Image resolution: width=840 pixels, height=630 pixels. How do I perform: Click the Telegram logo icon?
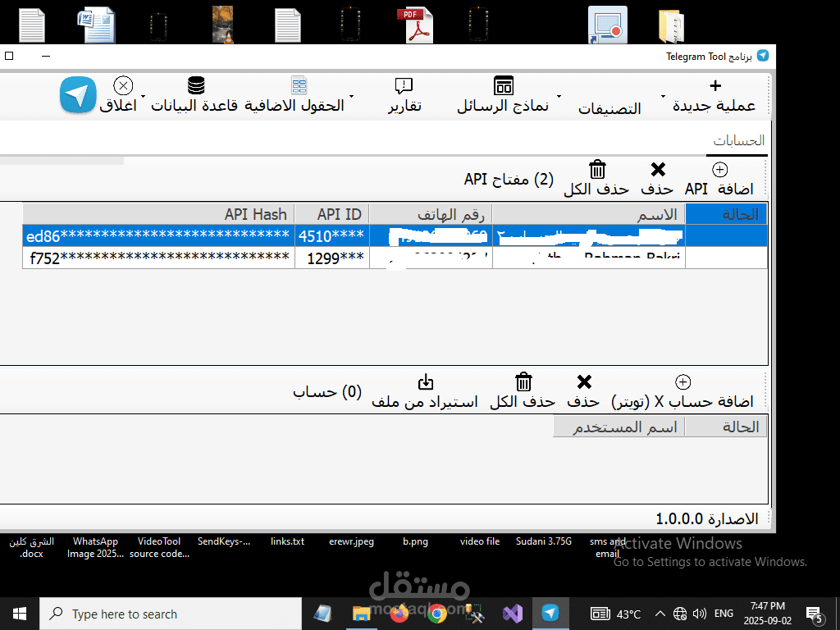click(77, 95)
